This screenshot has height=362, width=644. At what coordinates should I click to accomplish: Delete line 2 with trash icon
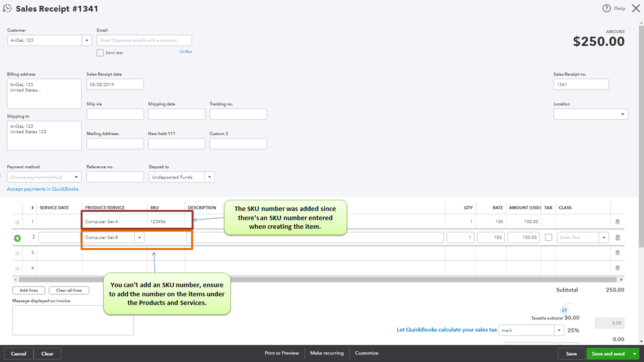(x=618, y=237)
